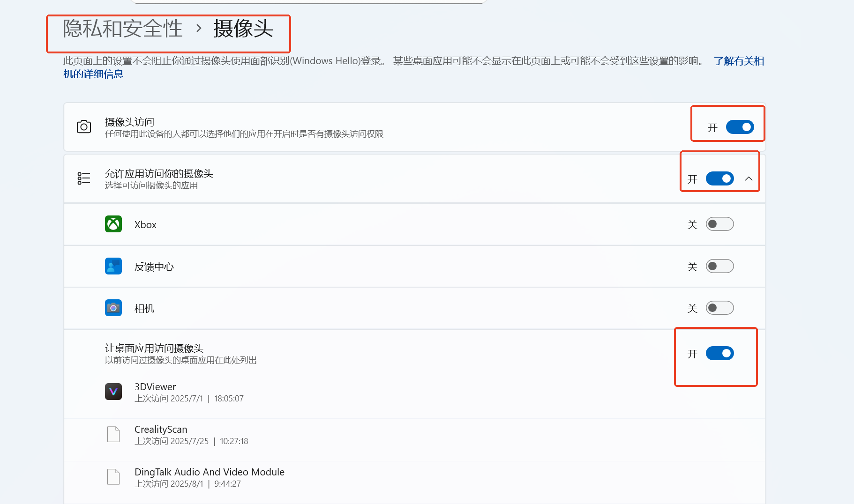854x504 pixels.
Task: Click the 相机 app icon
Action: [113, 308]
